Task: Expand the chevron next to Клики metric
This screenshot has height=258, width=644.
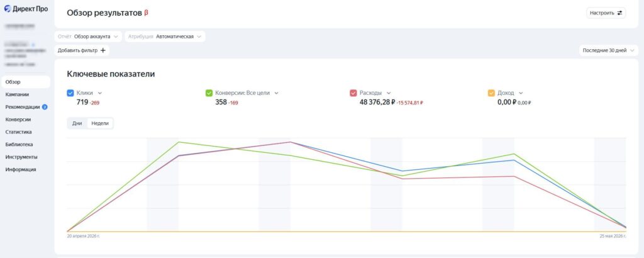Action: coord(100,93)
